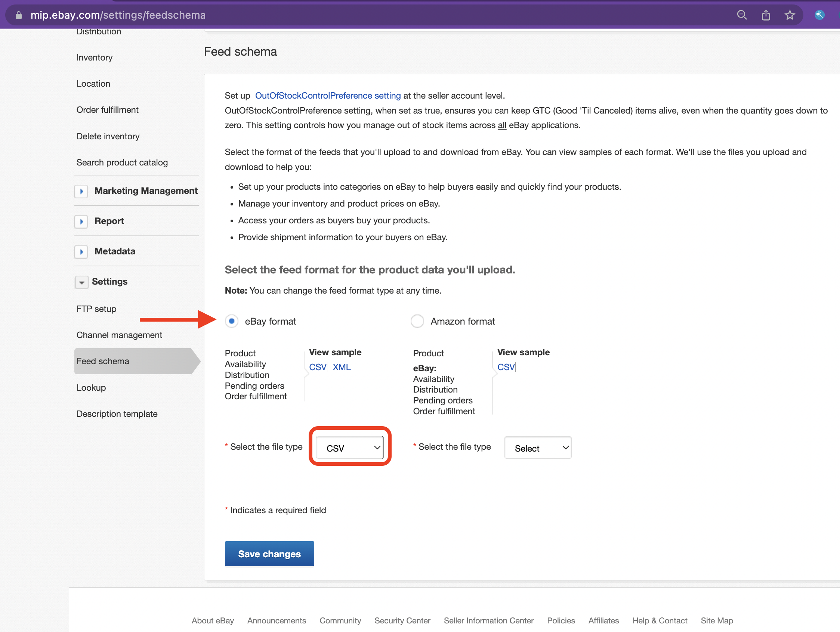This screenshot has width=840, height=632.
Task: Select the Amazon format radio button
Action: pyautogui.click(x=417, y=321)
